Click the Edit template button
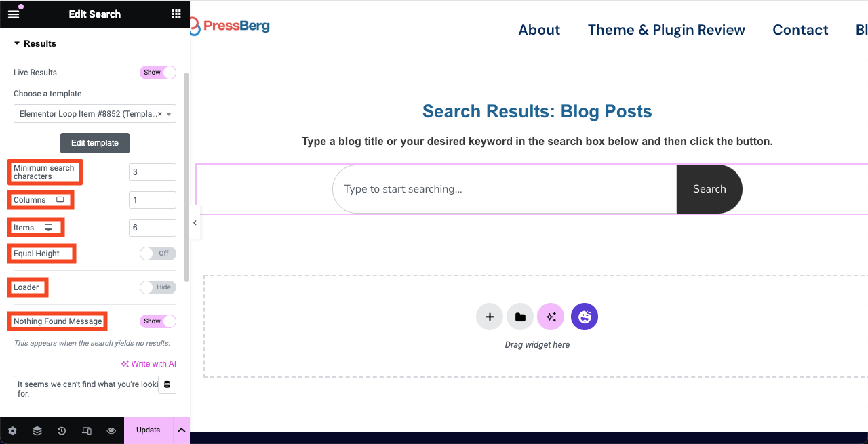Image resolution: width=868 pixels, height=444 pixels. tap(95, 142)
